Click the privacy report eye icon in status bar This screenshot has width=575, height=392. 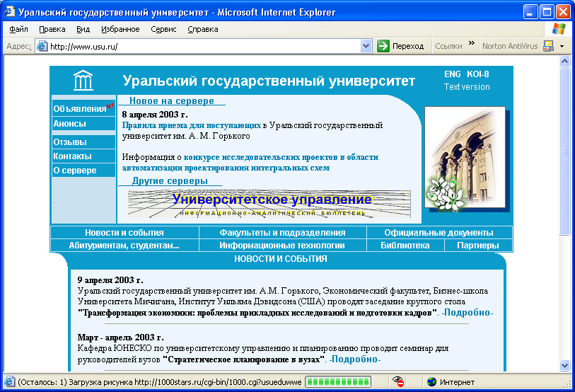[398, 381]
